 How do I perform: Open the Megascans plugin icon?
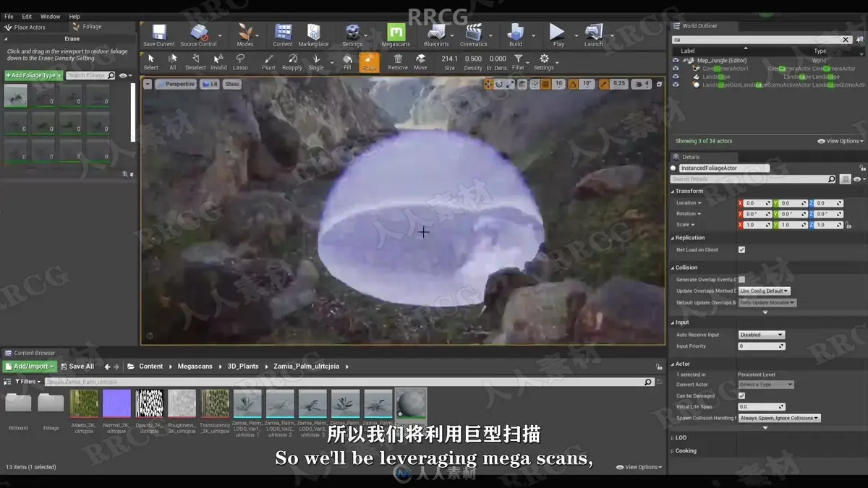pos(396,34)
